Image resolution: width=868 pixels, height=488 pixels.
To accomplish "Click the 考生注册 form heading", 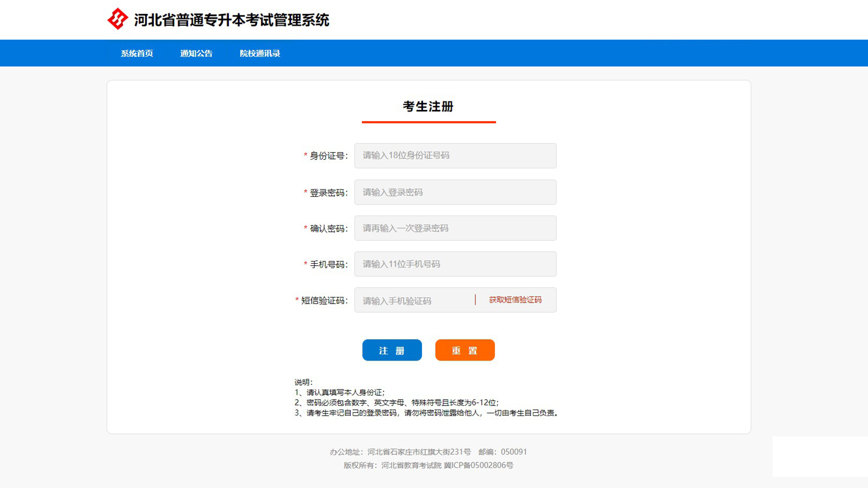I will [428, 107].
